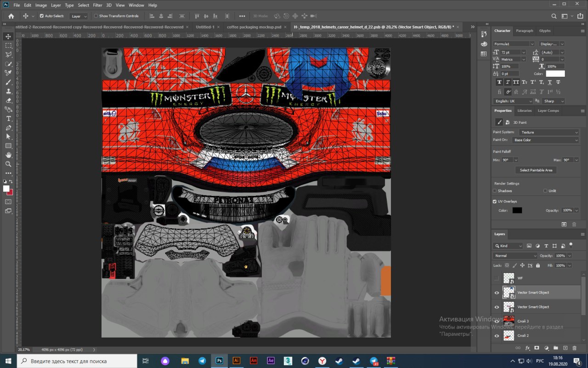Open the Layer menu

click(56, 5)
